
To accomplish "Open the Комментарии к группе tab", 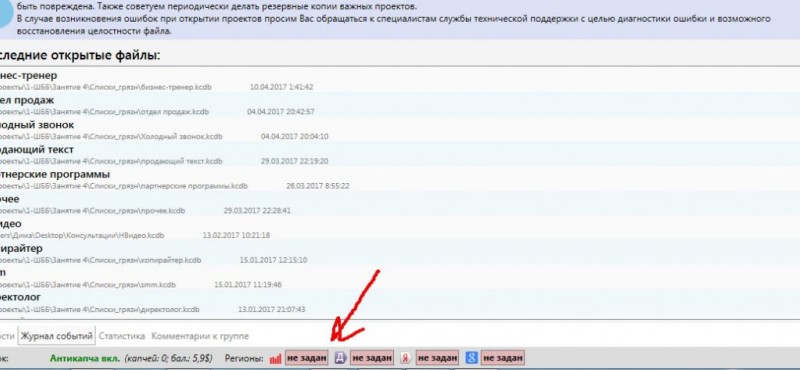I will (x=200, y=336).
